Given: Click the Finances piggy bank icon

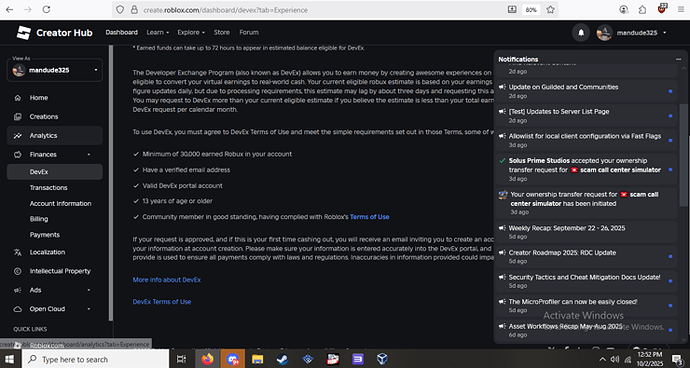Looking at the screenshot, I should point(18,155).
